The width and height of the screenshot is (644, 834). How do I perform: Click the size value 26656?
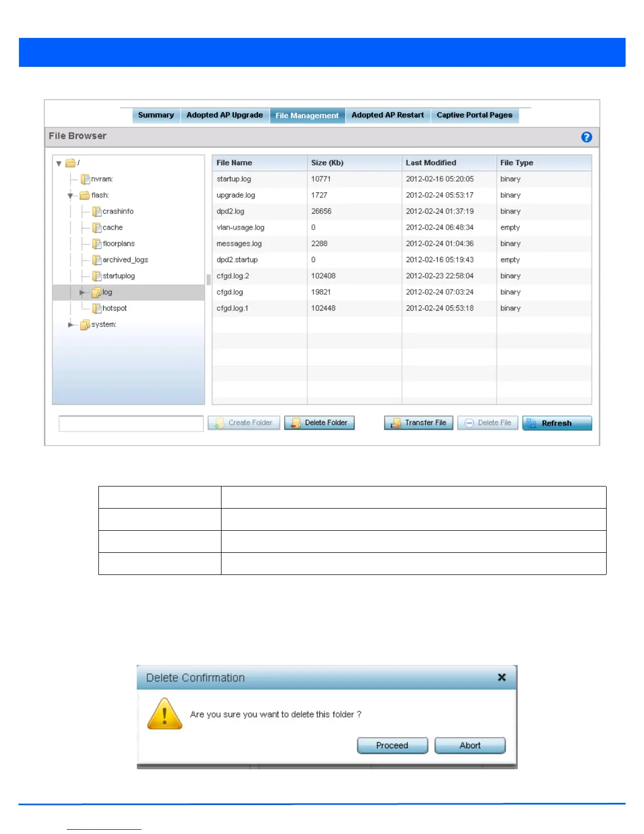pos(321,212)
